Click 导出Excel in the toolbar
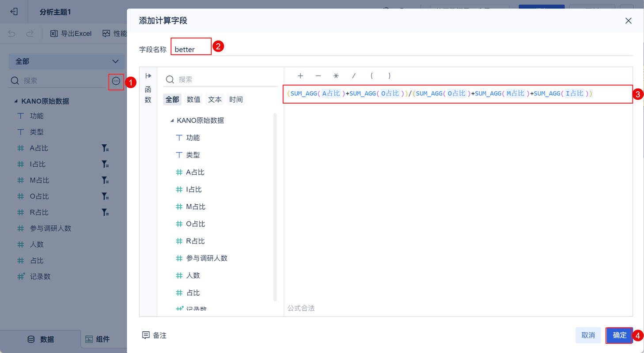The height and width of the screenshot is (353, 644). pos(71,34)
